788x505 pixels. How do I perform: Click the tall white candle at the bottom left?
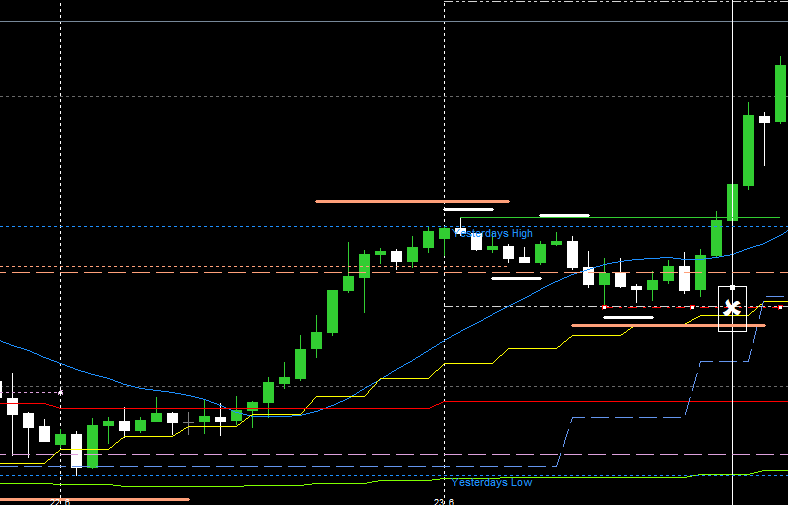click(76, 450)
